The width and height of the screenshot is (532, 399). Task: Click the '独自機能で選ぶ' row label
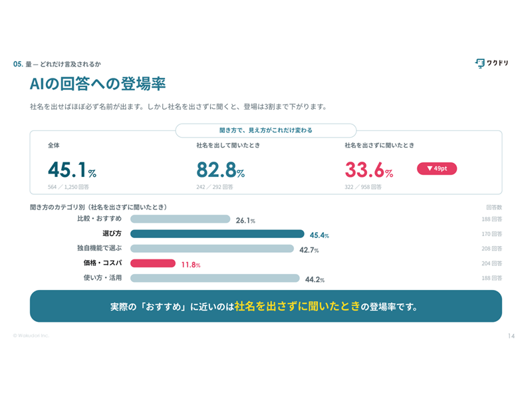click(99, 248)
